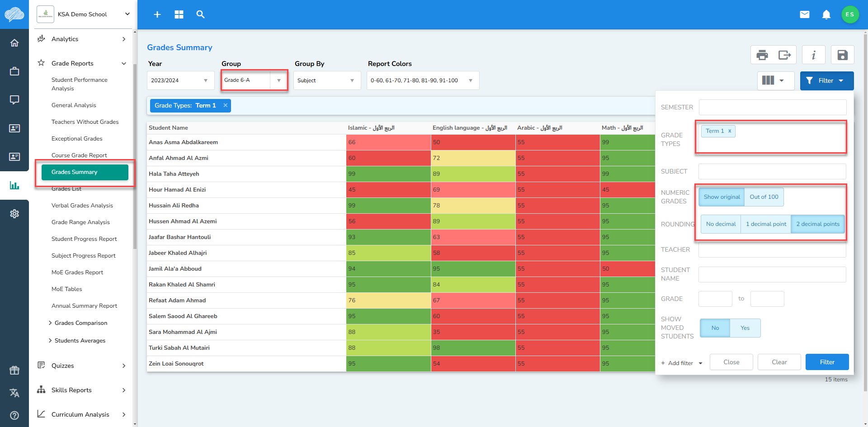Click the info icon button
The height and width of the screenshot is (427, 868).
[814, 55]
